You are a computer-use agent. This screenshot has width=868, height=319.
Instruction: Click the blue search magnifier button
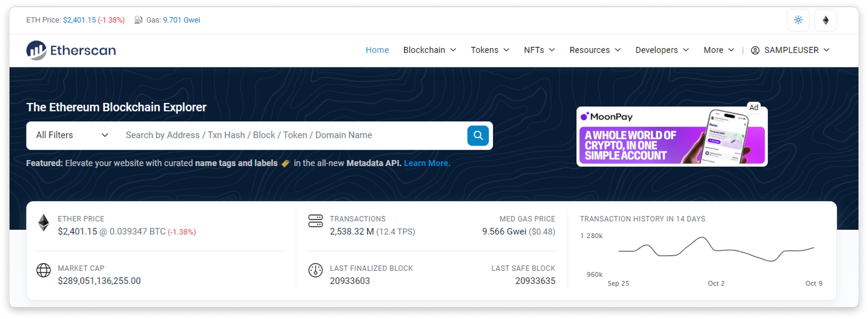(478, 136)
